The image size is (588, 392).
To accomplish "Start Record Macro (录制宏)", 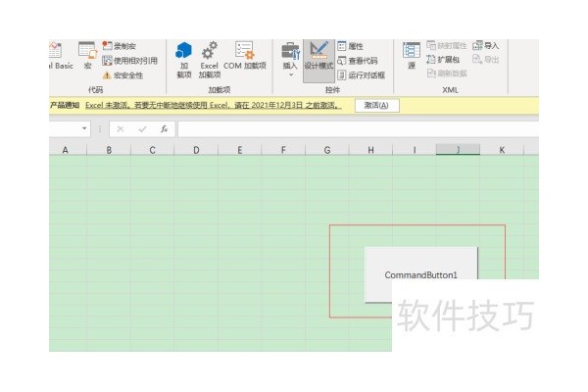I will (120, 46).
